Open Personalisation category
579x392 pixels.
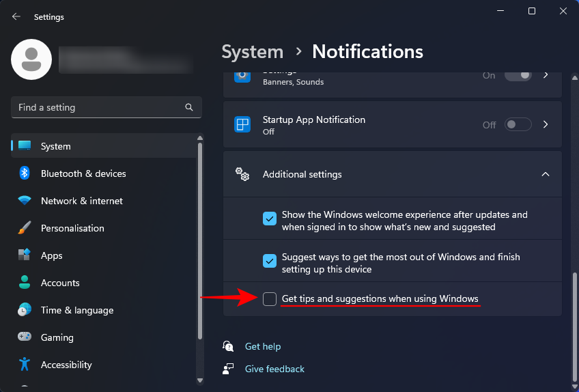[x=104, y=227]
